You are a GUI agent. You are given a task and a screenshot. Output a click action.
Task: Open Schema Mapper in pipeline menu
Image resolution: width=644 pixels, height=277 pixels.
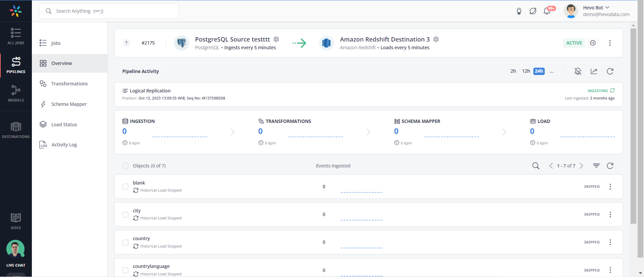70,104
